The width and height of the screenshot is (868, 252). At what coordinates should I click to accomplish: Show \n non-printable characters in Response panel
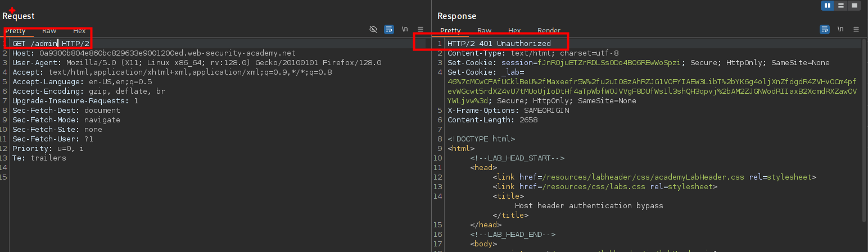(x=840, y=29)
